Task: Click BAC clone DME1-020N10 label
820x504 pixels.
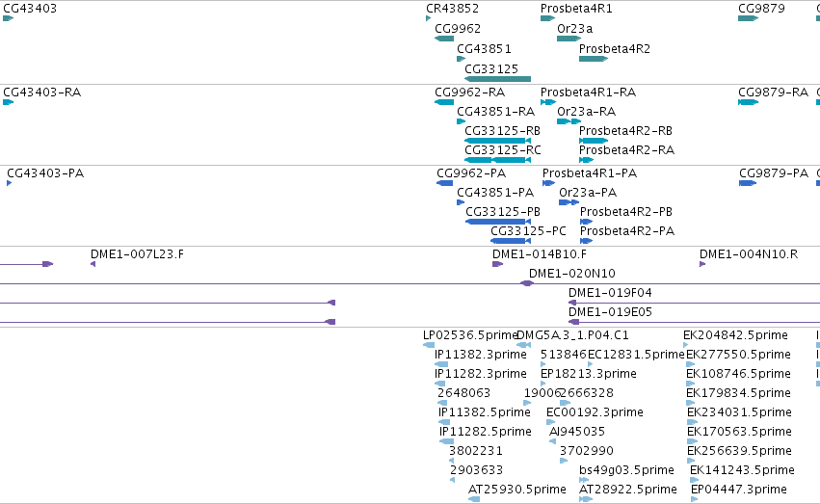Action: point(572,274)
